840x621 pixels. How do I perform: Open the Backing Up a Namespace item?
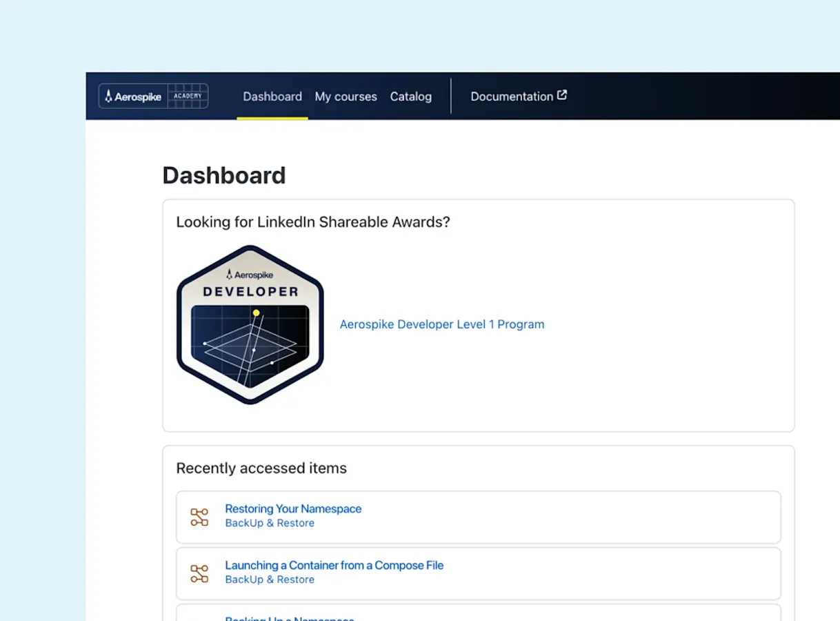tap(290, 618)
